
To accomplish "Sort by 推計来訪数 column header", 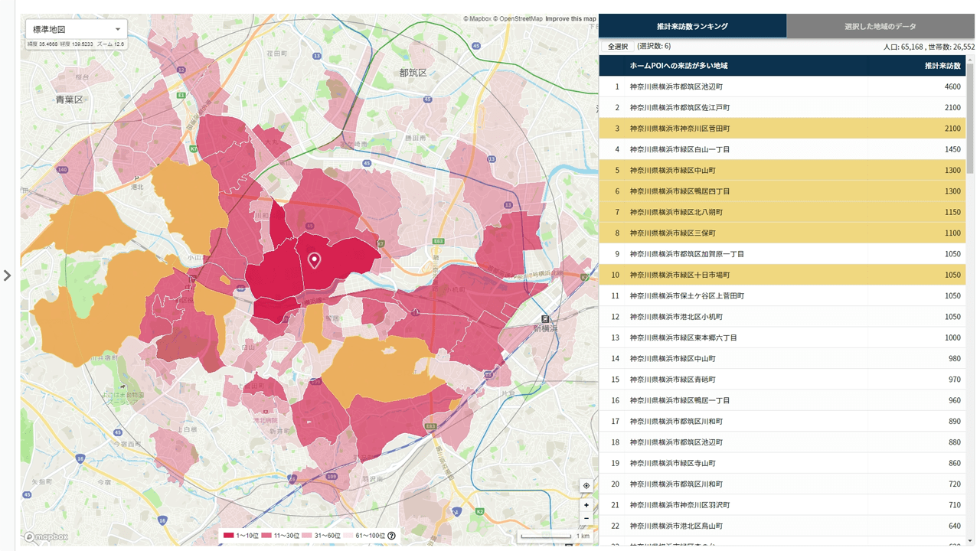I will coord(942,66).
